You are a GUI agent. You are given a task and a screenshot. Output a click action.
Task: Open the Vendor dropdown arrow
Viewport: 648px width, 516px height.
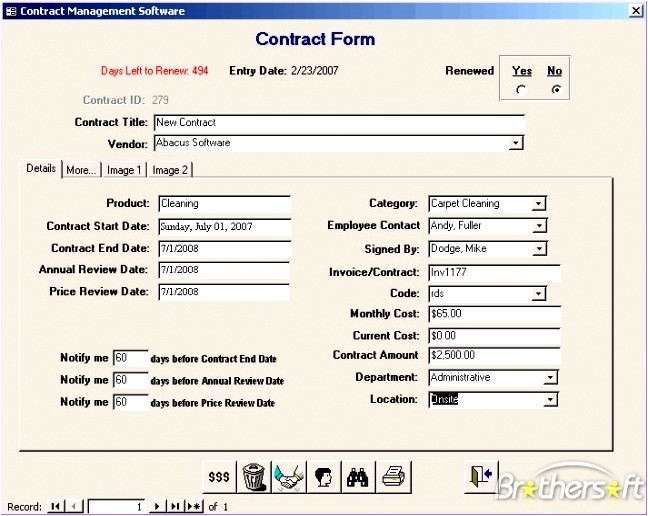[515, 143]
